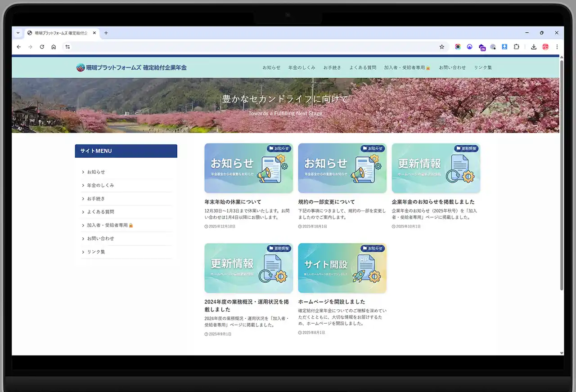Click the site information icon in address bar
The image size is (576, 392).
coord(67,47)
